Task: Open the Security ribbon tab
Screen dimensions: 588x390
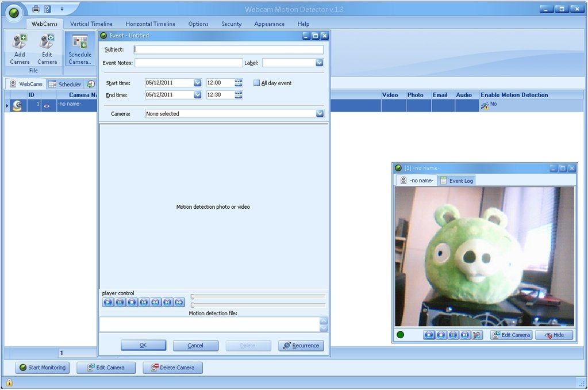Action: tap(232, 24)
